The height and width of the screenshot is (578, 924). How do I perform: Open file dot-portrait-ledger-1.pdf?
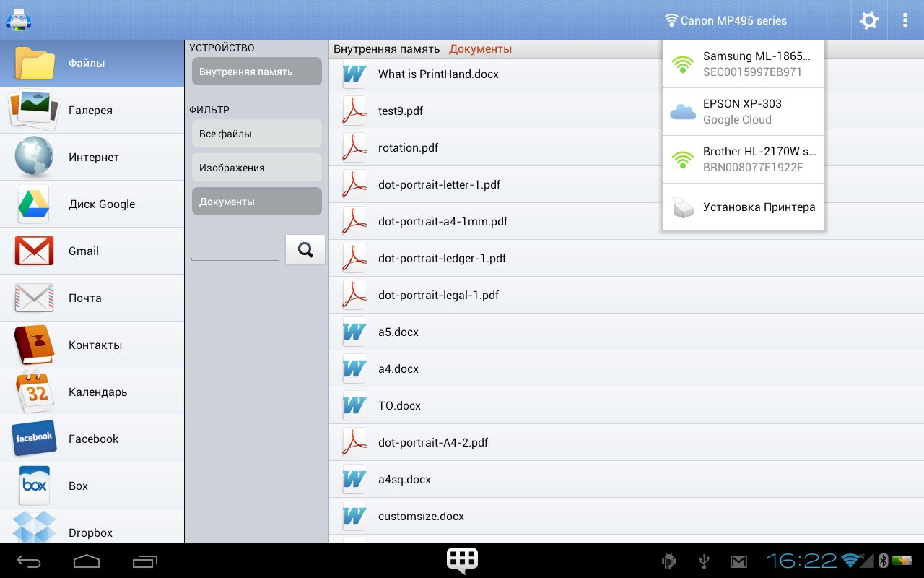(x=627, y=259)
